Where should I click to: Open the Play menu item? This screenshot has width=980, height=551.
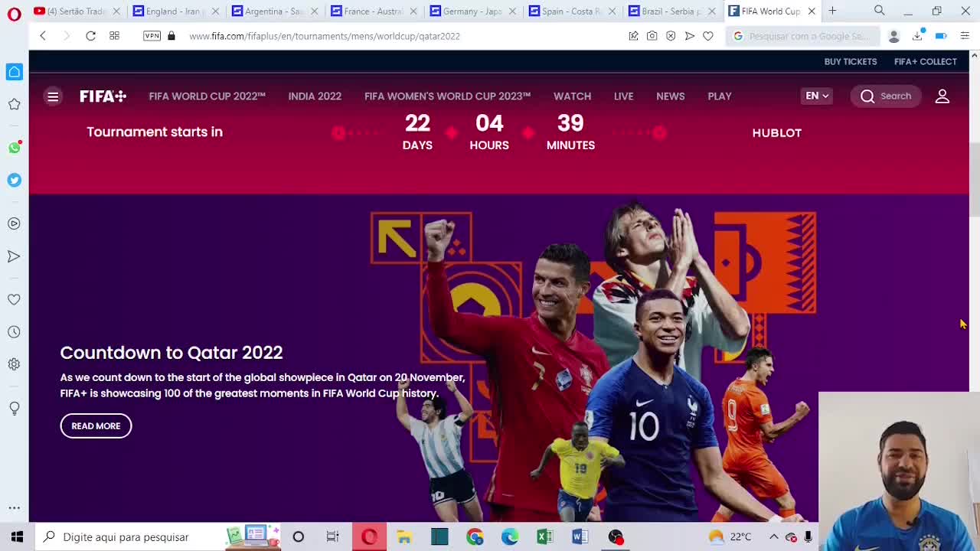pyautogui.click(x=719, y=96)
